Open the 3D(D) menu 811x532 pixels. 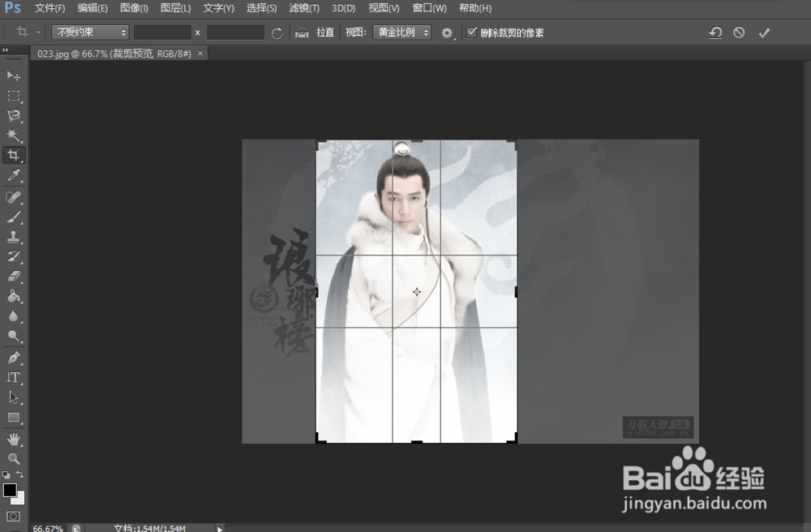coord(343,8)
